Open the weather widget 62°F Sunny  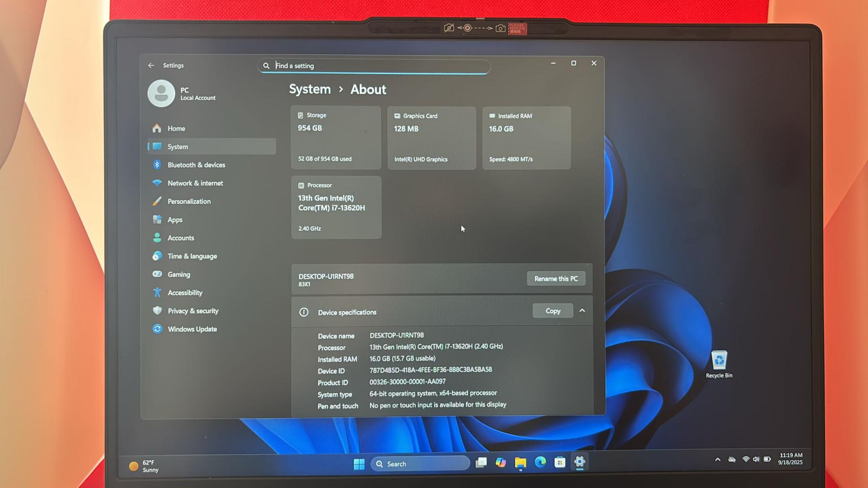click(x=145, y=466)
